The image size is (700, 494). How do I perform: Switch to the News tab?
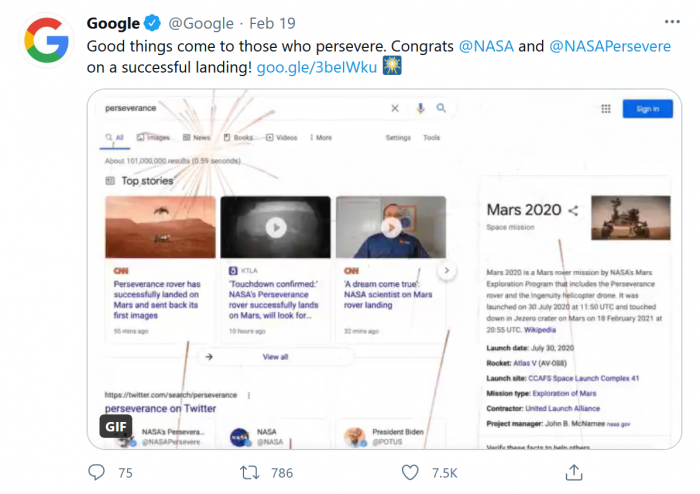point(197,138)
